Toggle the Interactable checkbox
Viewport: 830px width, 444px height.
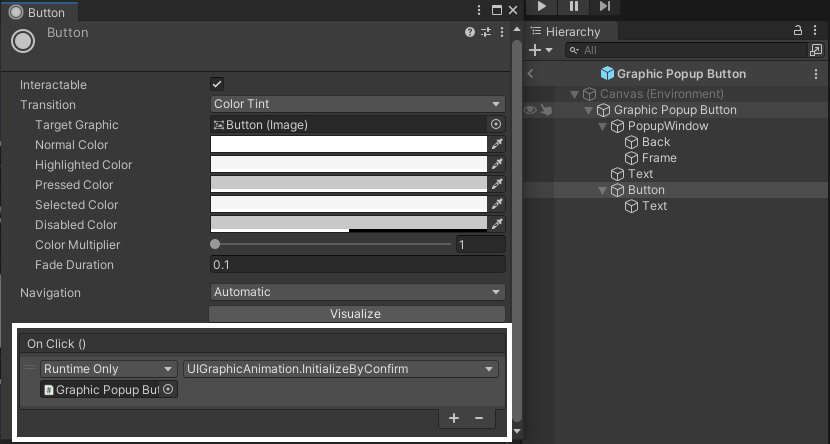pos(217,85)
